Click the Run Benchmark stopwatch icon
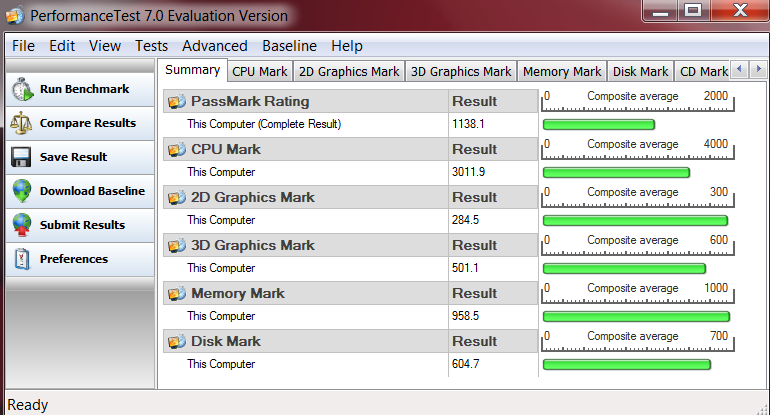770x415 pixels. click(x=23, y=89)
